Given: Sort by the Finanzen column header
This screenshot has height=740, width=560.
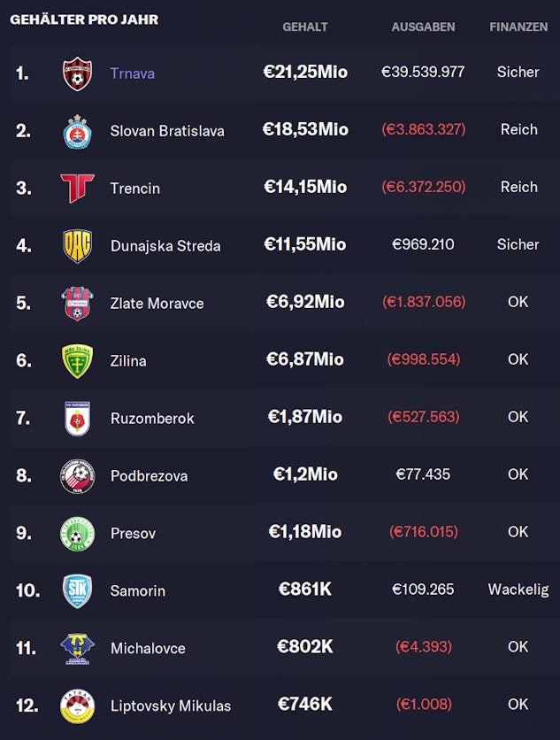Looking at the screenshot, I should click(518, 27).
